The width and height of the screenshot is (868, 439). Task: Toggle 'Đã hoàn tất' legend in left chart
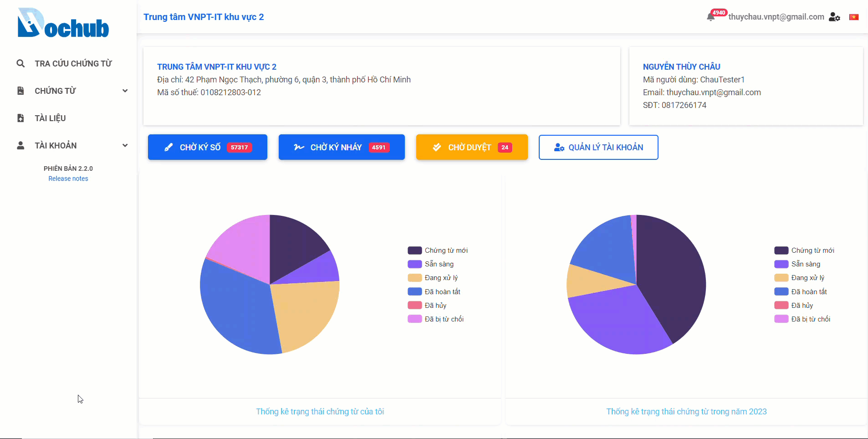(434, 291)
